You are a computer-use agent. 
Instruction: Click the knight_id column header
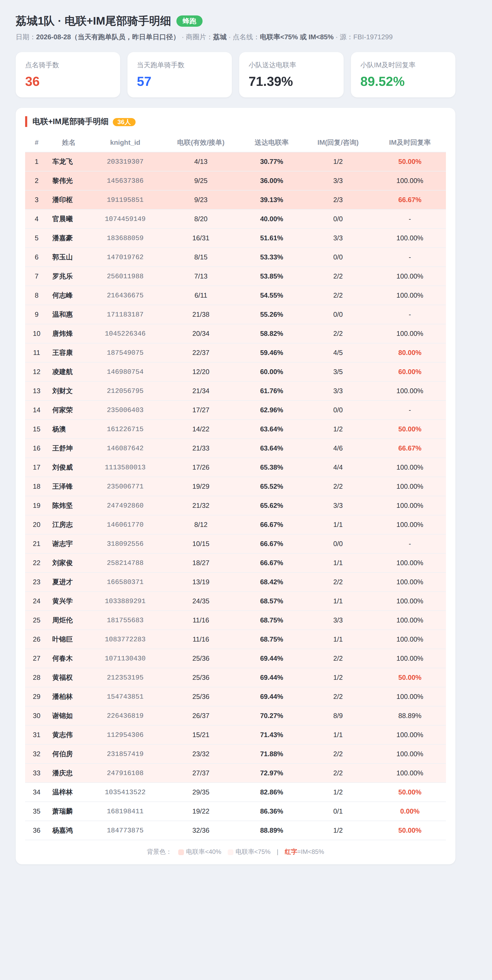(x=125, y=143)
